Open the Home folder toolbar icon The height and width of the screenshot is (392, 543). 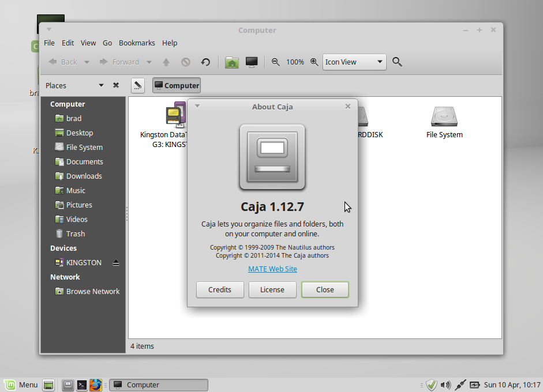[231, 62]
